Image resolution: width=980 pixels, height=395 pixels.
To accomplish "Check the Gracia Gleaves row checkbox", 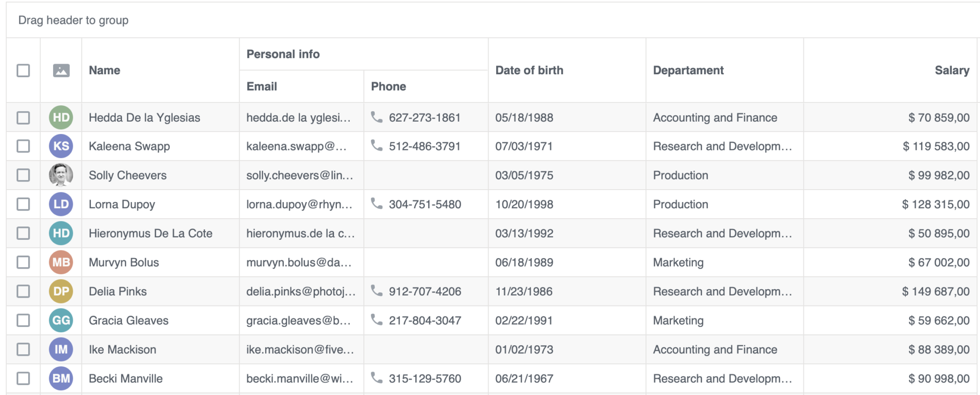I will [23, 320].
